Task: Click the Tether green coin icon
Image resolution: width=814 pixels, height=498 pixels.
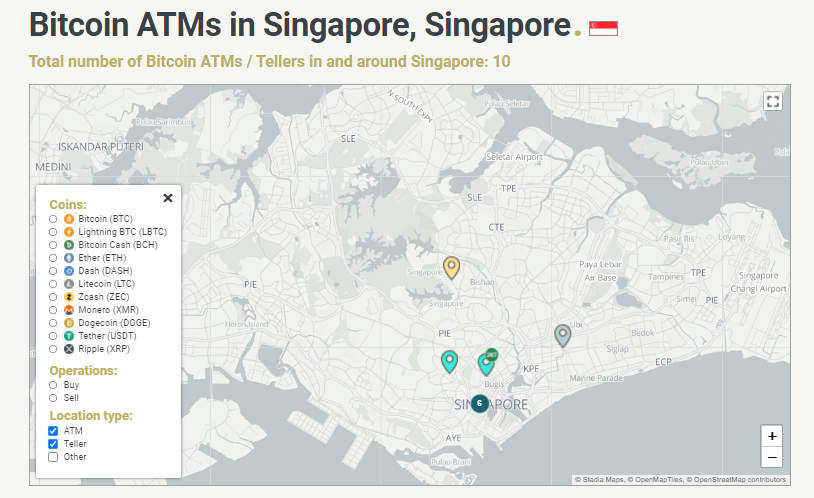Action: pos(69,336)
